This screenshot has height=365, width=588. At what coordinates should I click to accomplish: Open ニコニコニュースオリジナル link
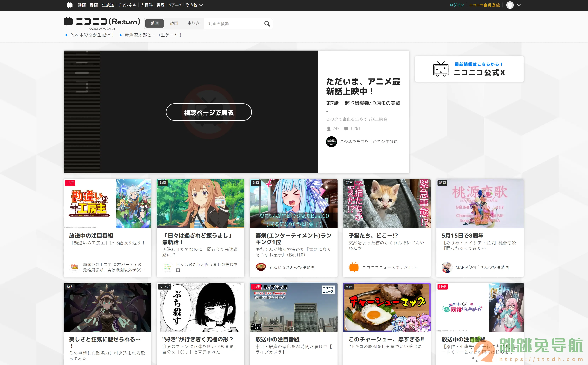(x=389, y=267)
